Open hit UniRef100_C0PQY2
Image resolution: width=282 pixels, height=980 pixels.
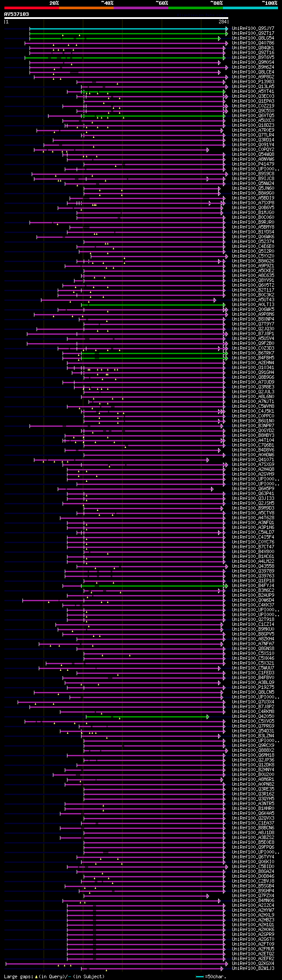253,150
